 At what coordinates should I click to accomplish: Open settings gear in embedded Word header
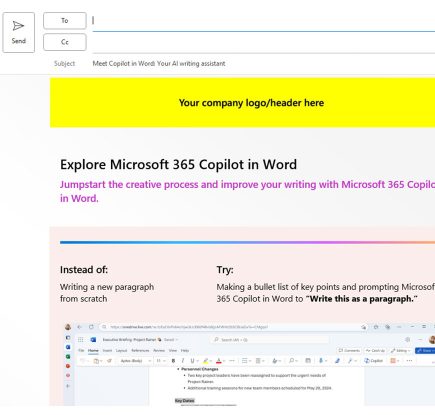(x=407, y=340)
